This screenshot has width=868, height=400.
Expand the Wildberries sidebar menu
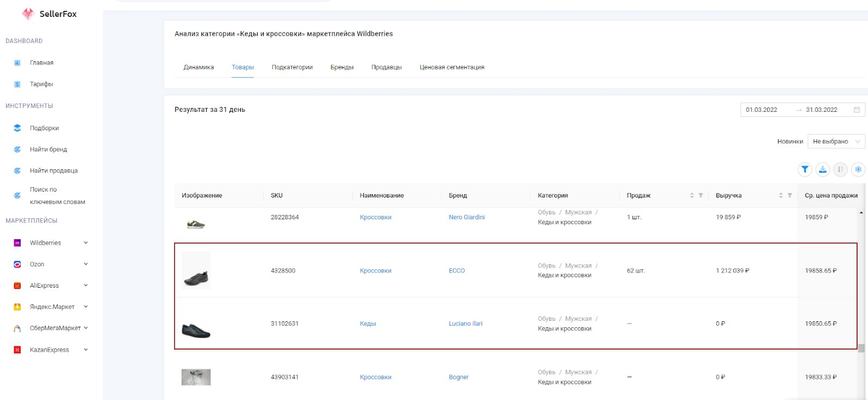click(86, 243)
